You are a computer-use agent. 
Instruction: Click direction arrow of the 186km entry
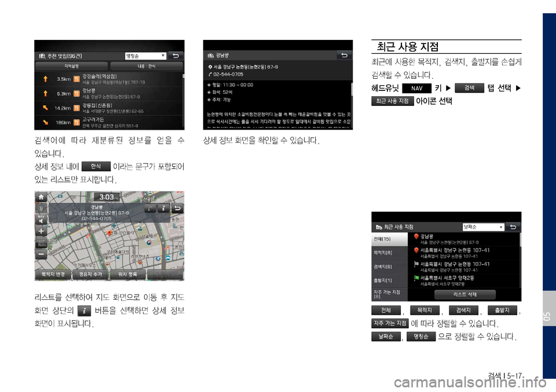(x=45, y=122)
